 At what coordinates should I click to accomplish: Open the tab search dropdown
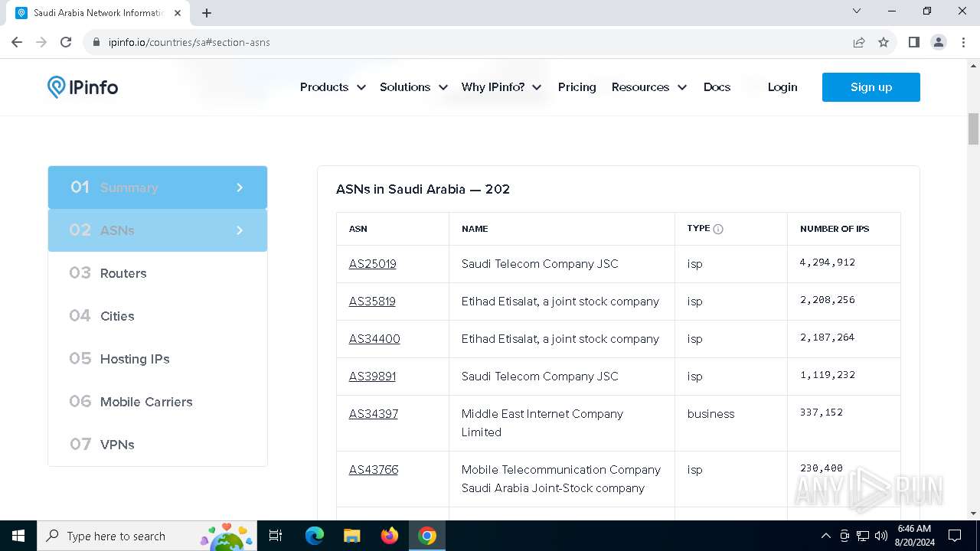[x=857, y=11]
